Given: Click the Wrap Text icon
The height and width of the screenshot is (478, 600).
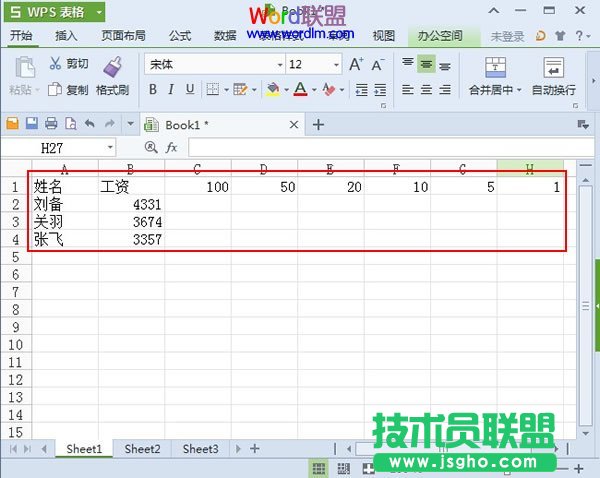Looking at the screenshot, I should (553, 67).
